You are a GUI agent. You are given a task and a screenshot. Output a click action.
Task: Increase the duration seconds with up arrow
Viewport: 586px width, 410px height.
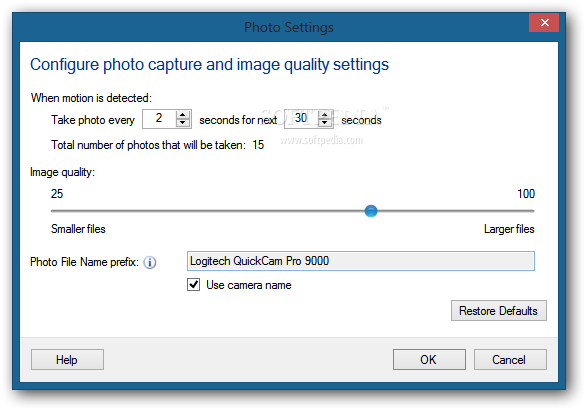click(x=324, y=115)
